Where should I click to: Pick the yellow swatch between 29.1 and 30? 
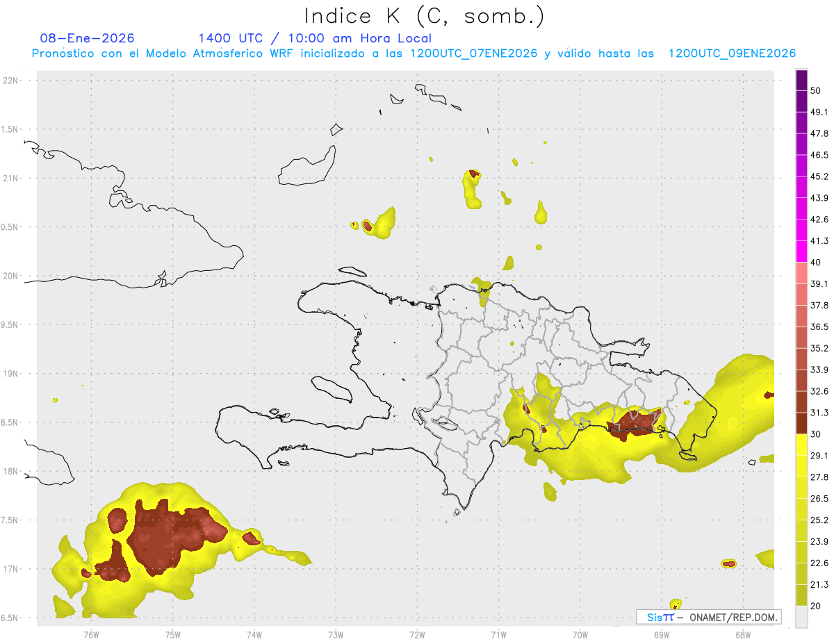click(x=801, y=445)
